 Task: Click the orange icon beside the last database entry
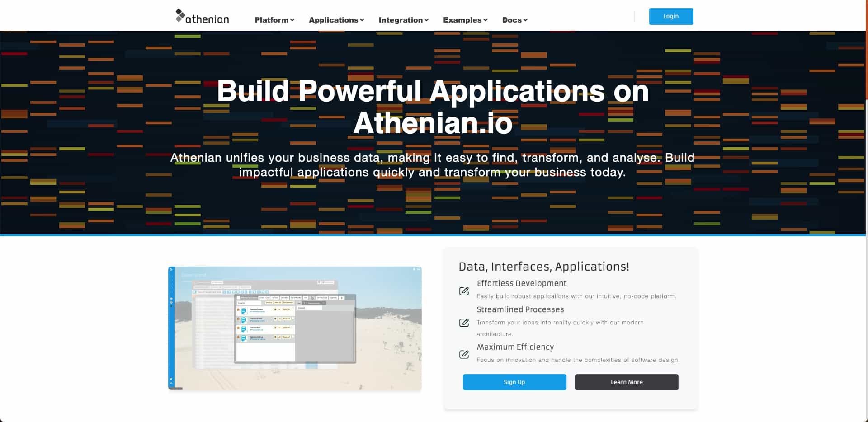[238, 337]
